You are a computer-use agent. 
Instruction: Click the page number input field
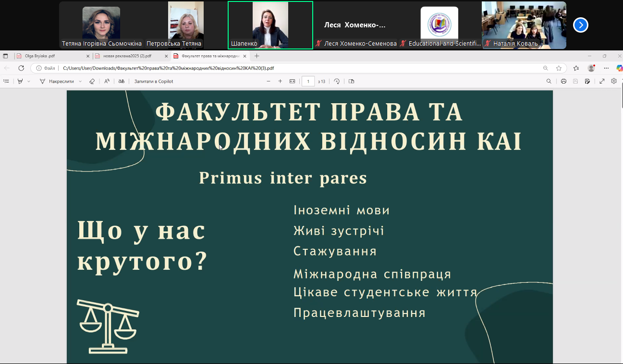pyautogui.click(x=308, y=82)
